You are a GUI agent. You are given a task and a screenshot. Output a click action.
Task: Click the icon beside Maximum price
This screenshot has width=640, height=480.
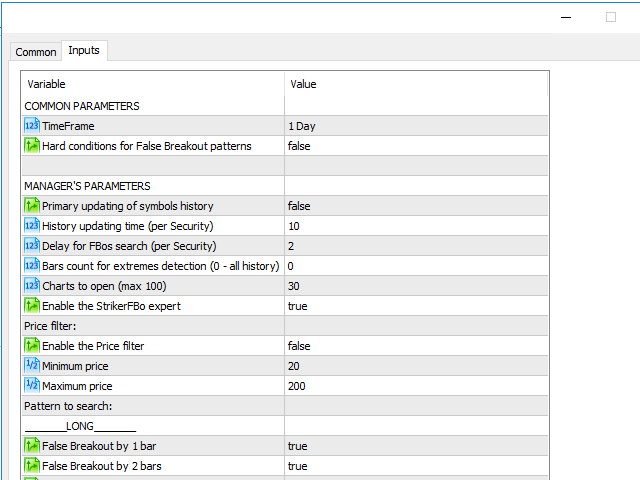(32, 386)
